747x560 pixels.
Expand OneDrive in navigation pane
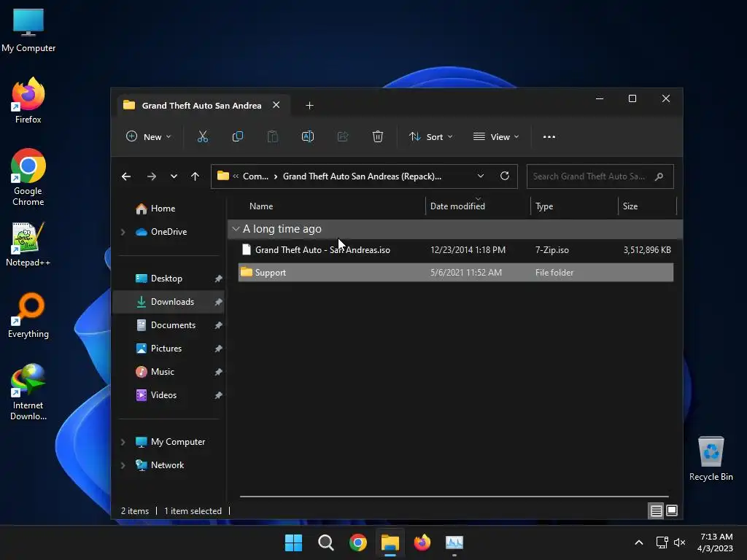coord(123,232)
